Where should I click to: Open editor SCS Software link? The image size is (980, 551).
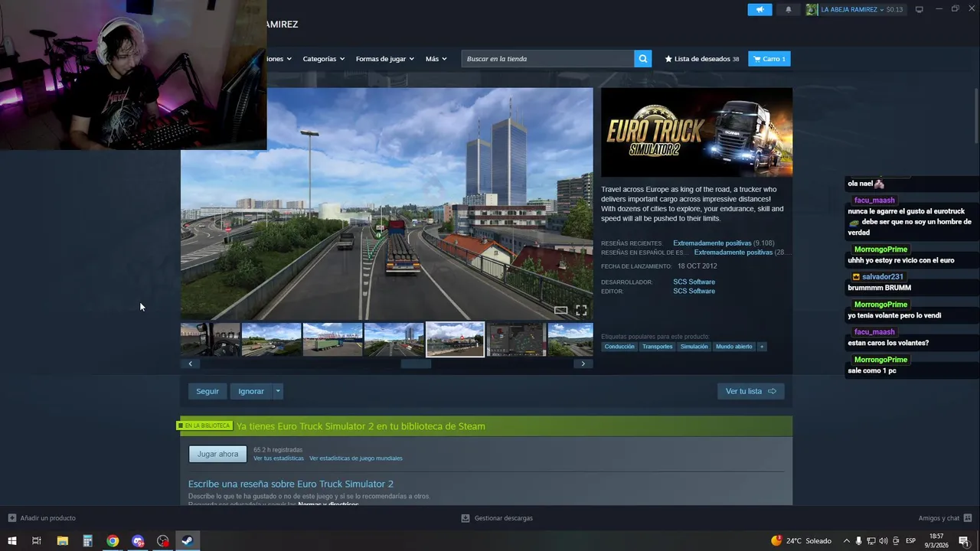click(x=694, y=291)
